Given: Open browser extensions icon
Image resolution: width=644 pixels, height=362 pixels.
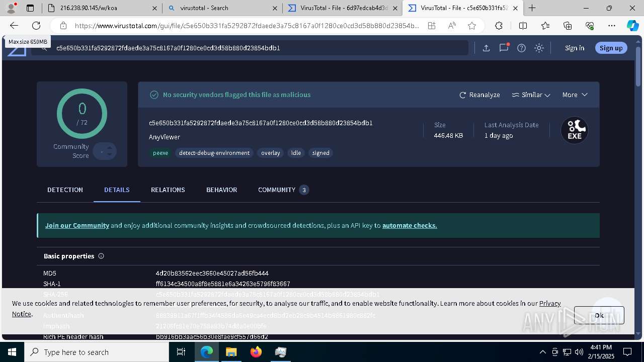Looking at the screenshot, I should [499, 26].
